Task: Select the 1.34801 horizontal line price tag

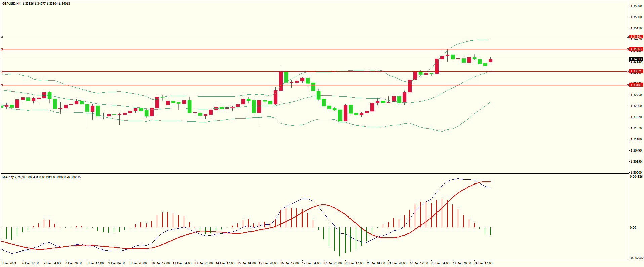Action: click(x=636, y=37)
